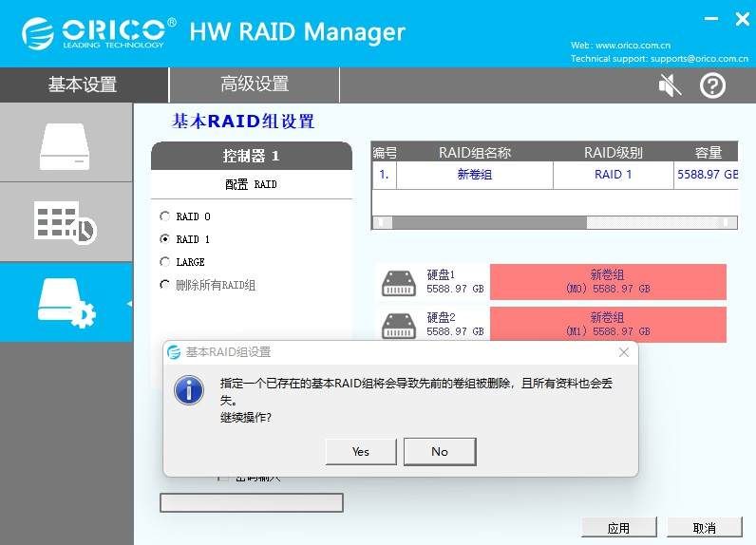Screen dimensions: 756x545
Task: Click the empty input field below the dialog
Action: click(251, 502)
